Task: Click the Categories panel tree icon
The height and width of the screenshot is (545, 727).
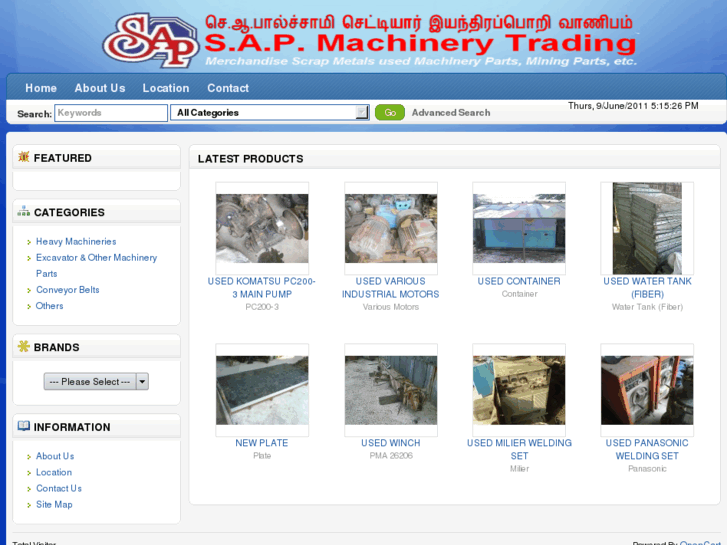Action: point(24,212)
